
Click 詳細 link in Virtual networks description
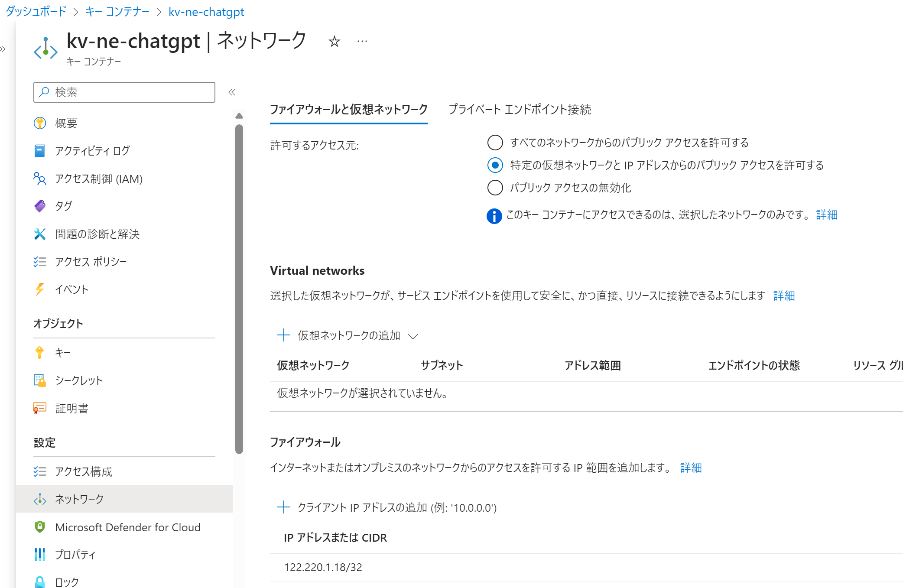(784, 296)
